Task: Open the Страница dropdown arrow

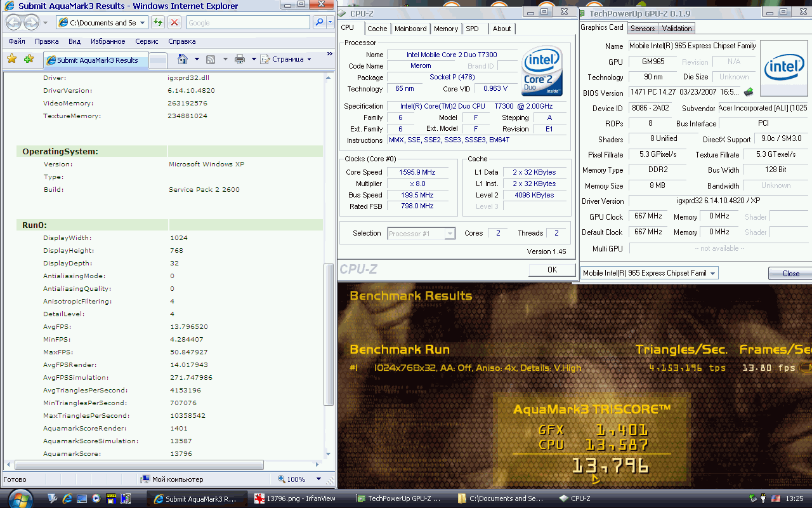Action: [309, 60]
